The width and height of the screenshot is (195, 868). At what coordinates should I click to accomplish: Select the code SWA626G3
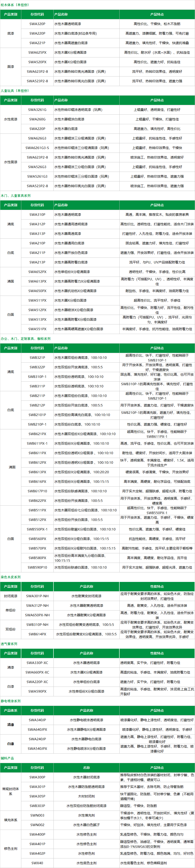tap(37, 138)
